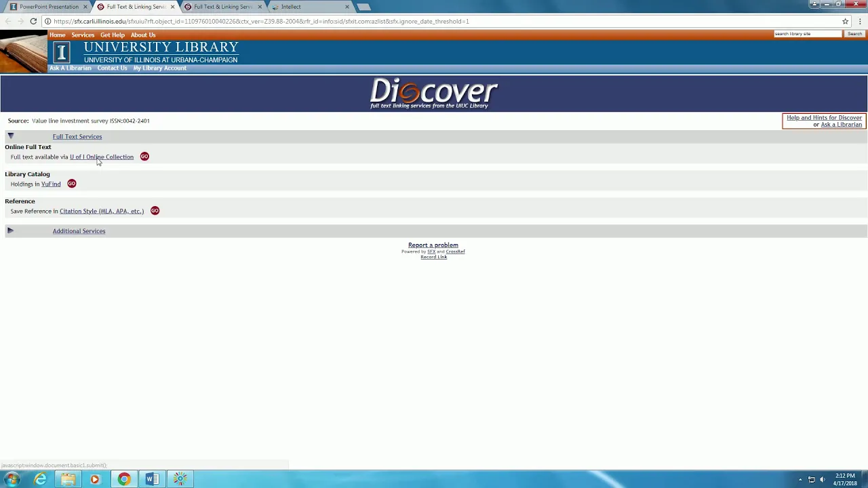The height and width of the screenshot is (488, 868).
Task: Open Windows Start menu
Action: [12, 479]
